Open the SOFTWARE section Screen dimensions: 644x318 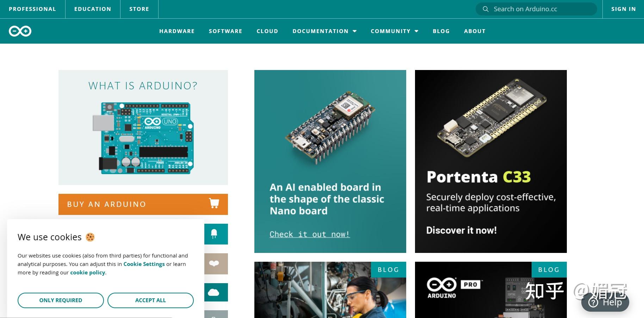tap(225, 31)
